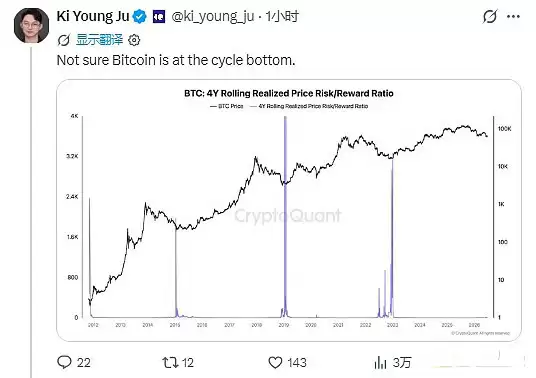Screen dimensions: 536x378
Task: Toggle BTC Price legend entry
Action: point(227,106)
